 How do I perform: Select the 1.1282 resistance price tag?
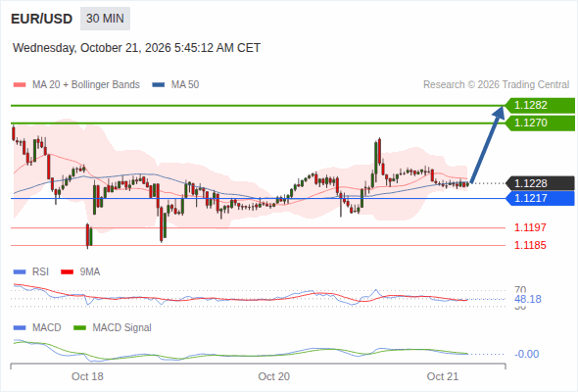(x=540, y=106)
